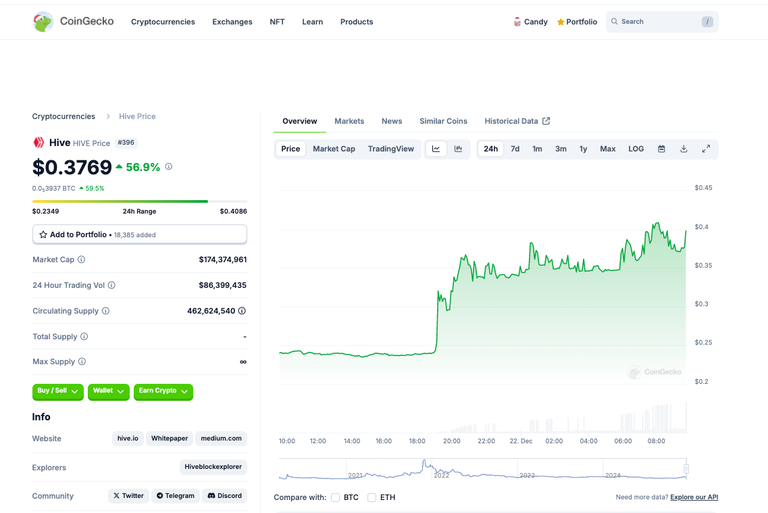Click Add to Portfolio button
The width and height of the screenshot is (768, 513).
[140, 235]
